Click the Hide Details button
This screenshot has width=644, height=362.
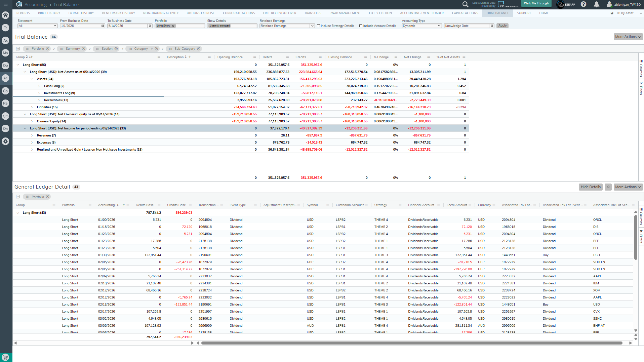pos(591,187)
